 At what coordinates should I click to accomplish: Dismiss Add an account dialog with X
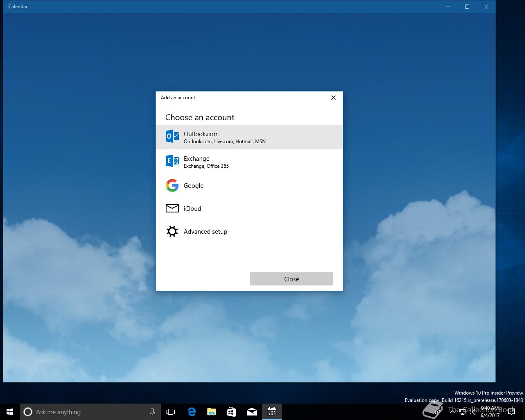pos(333,98)
